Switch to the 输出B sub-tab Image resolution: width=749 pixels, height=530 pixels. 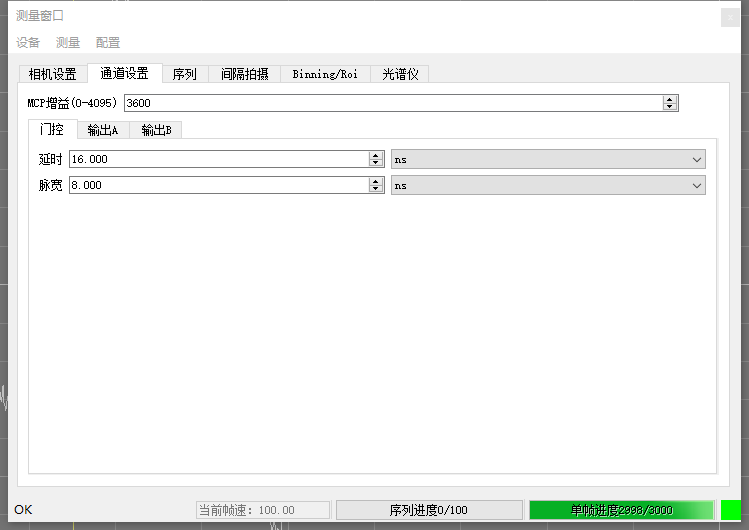156,129
